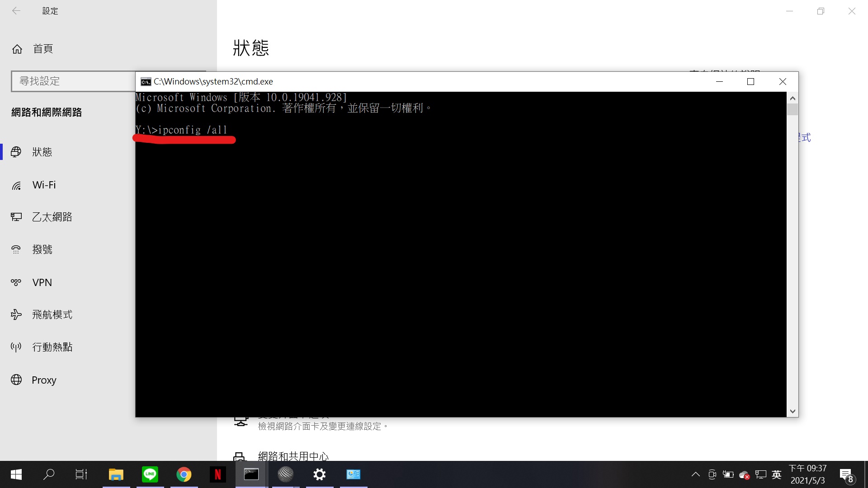
Task: Check battery status tray icon
Action: (728, 474)
